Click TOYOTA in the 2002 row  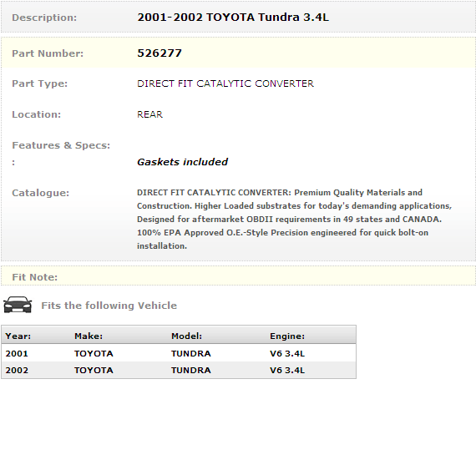point(94,370)
